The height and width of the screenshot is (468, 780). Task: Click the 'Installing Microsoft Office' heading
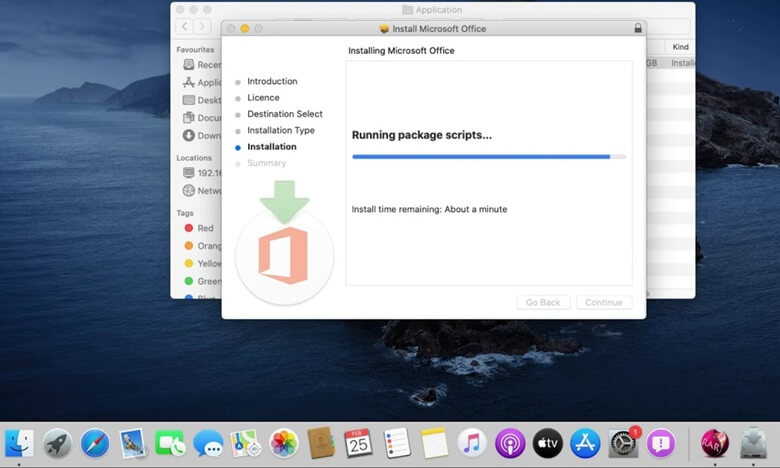tap(401, 51)
